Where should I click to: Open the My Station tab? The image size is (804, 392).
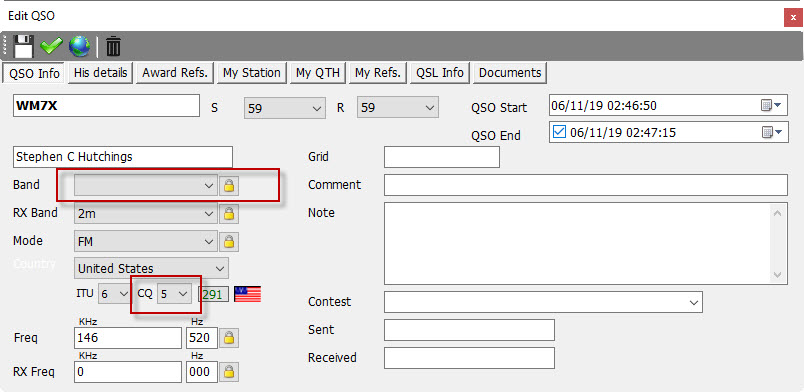click(252, 73)
